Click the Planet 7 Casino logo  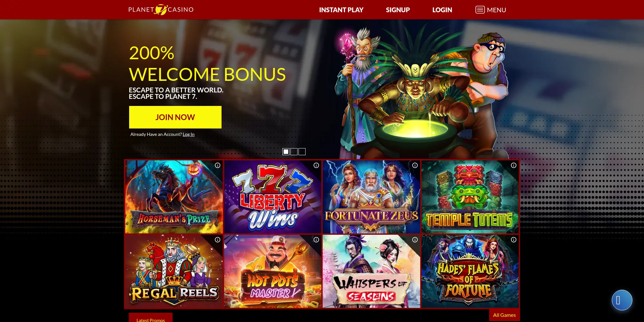161,10
